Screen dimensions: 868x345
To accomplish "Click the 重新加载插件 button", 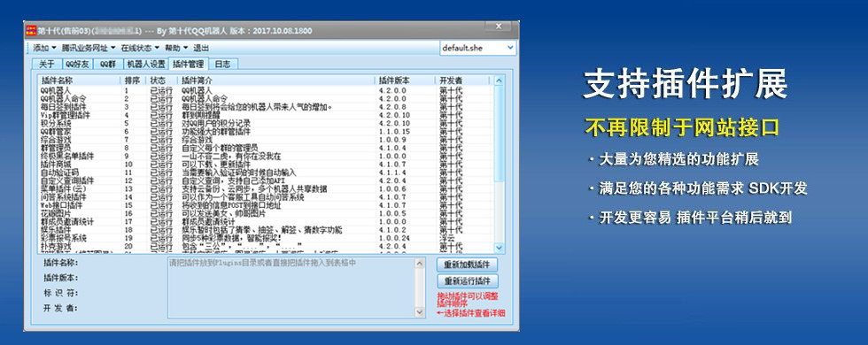I will click(x=468, y=264).
